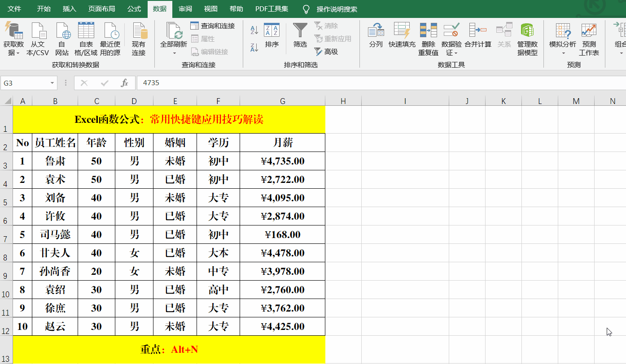This screenshot has width=626, height=364.
Task: Select cell with 大本
Action: pos(218,253)
